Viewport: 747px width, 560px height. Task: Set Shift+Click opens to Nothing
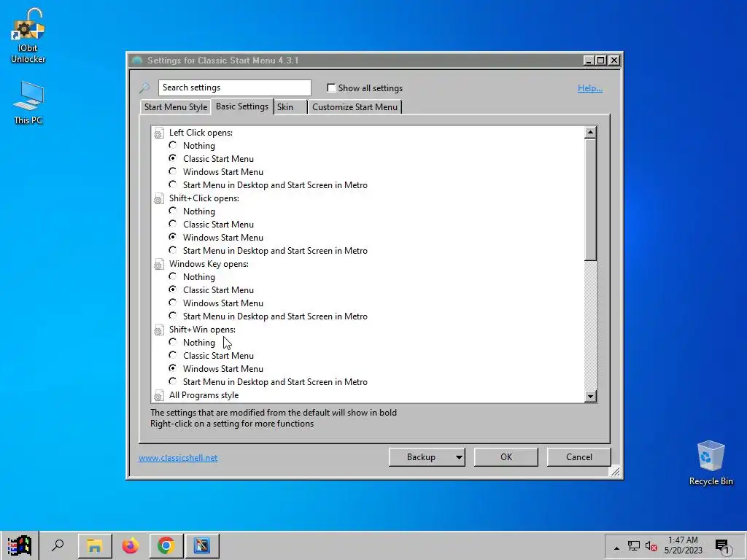click(172, 211)
